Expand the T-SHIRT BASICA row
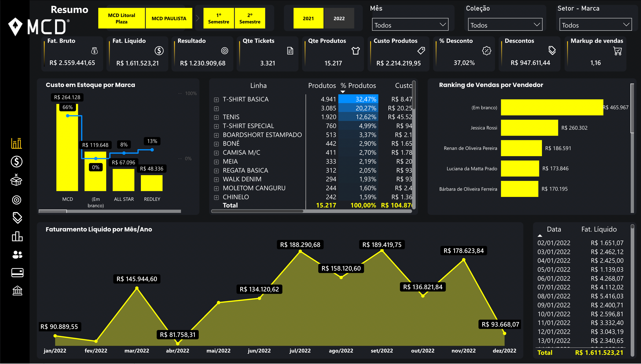641x364 pixels. click(x=216, y=100)
